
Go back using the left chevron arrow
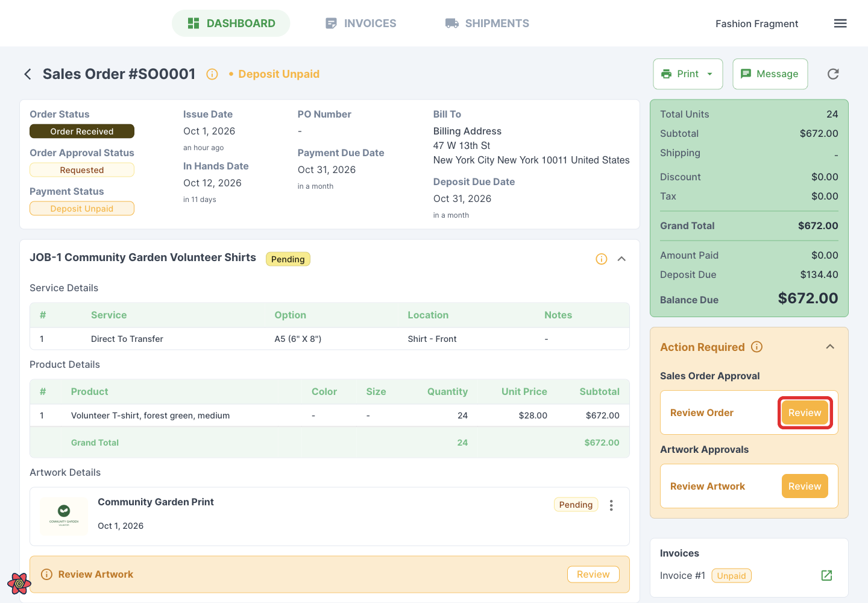click(28, 74)
